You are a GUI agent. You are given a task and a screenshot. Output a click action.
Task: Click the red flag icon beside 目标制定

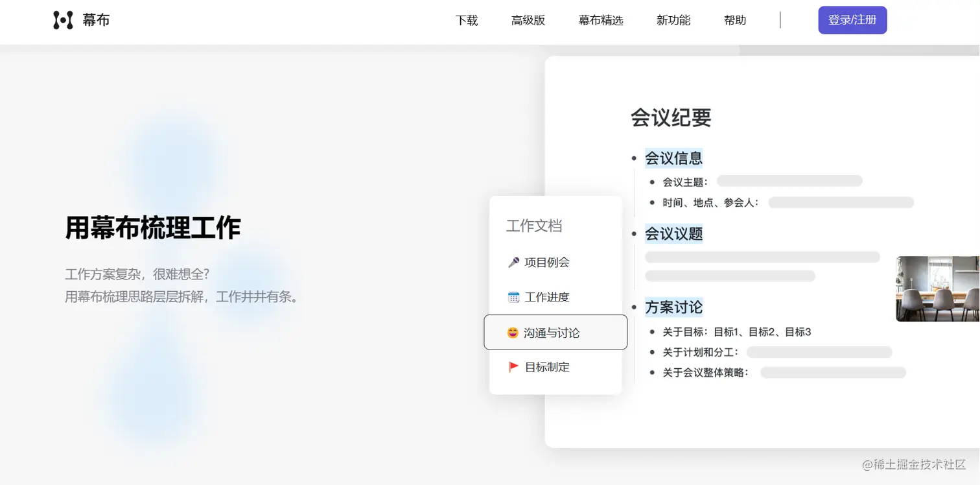tap(513, 367)
